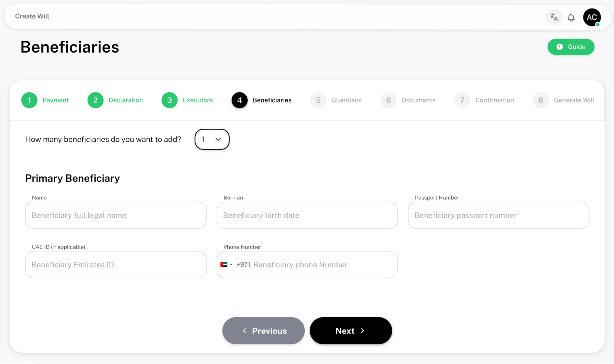Open the language translation icon
The image size is (614, 364).
coord(554,17)
